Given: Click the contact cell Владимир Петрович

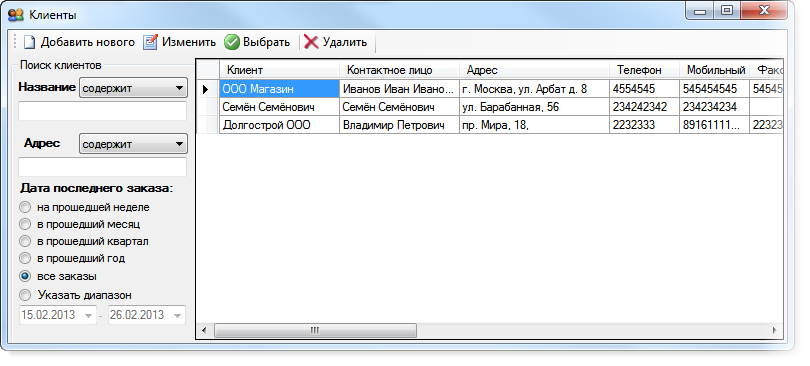Looking at the screenshot, I should pos(399,125).
